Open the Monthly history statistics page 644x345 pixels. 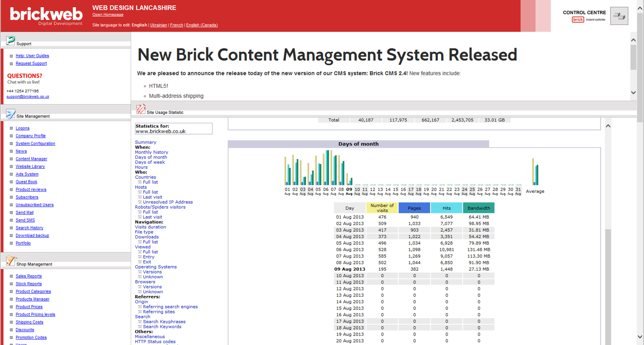[x=151, y=152]
